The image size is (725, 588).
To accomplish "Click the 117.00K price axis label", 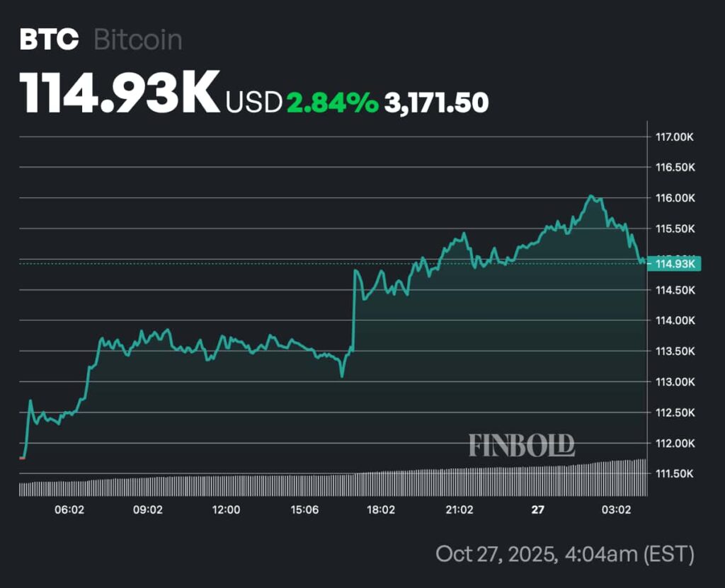I will (675, 137).
